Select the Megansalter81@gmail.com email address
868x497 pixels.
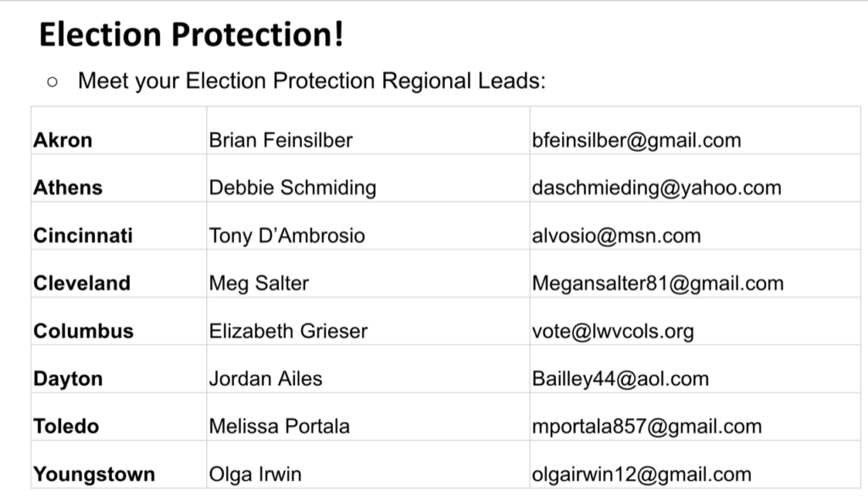(658, 282)
